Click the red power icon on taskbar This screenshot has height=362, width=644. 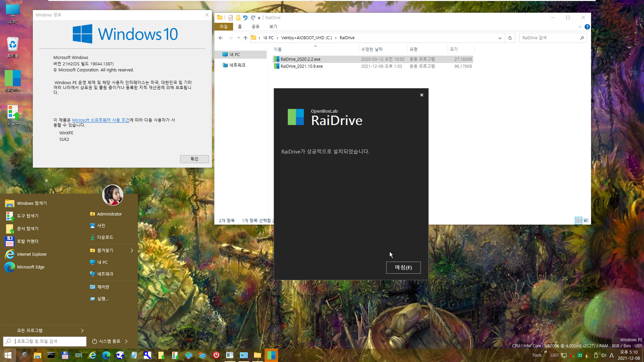click(x=216, y=355)
